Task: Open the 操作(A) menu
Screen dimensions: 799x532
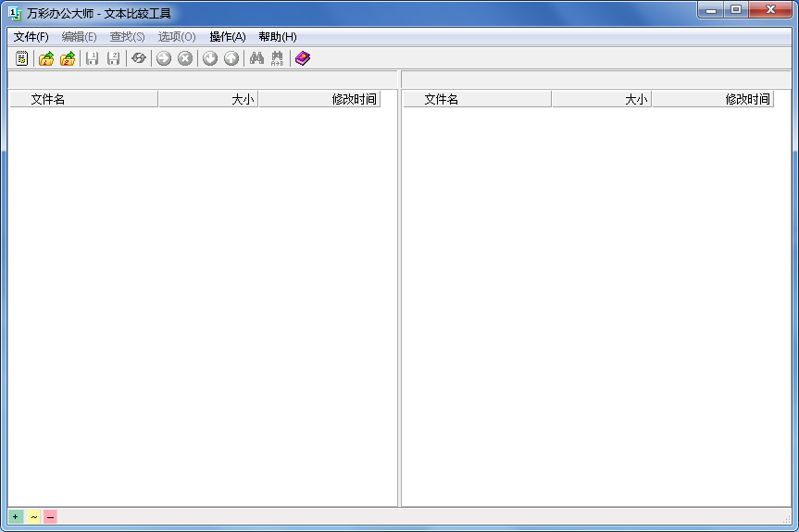Action: pos(227,37)
